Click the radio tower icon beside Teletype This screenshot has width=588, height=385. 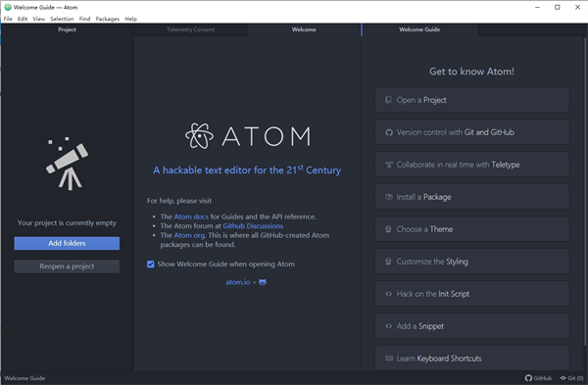[389, 165]
